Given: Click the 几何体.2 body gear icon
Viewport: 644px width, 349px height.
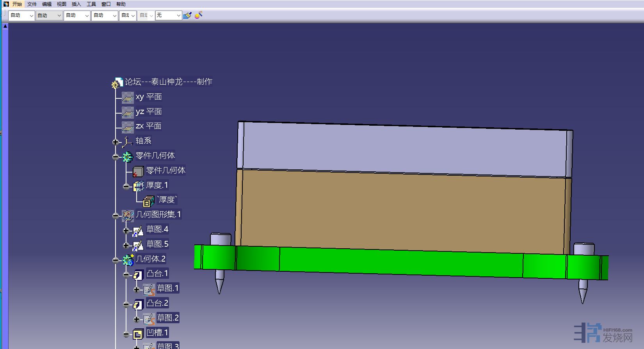Looking at the screenshot, I should 128,260.
